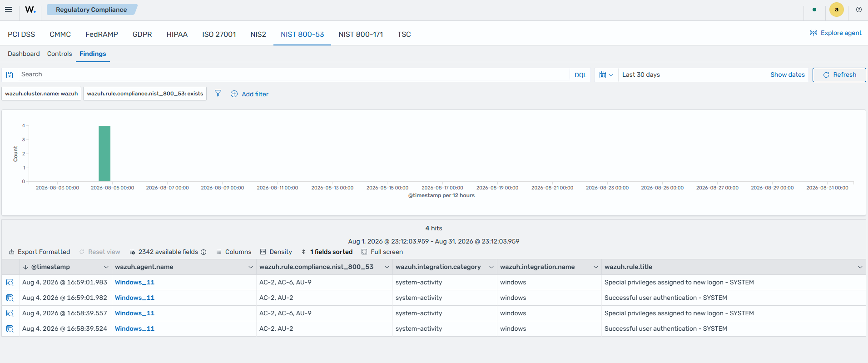Viewport: 868px width, 363px height.
Task: Click the server status green indicator
Action: [814, 10]
